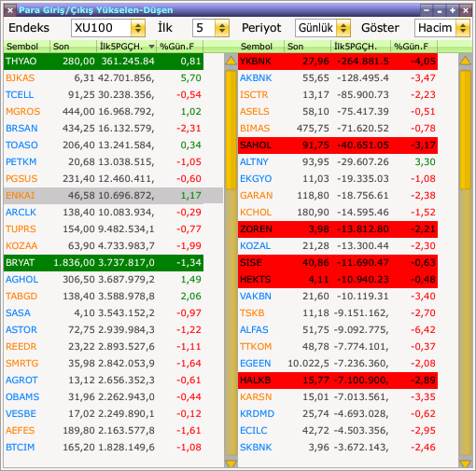The height and width of the screenshot is (471, 476).
Task: Select the EKGYO symbol
Action: [x=256, y=179]
